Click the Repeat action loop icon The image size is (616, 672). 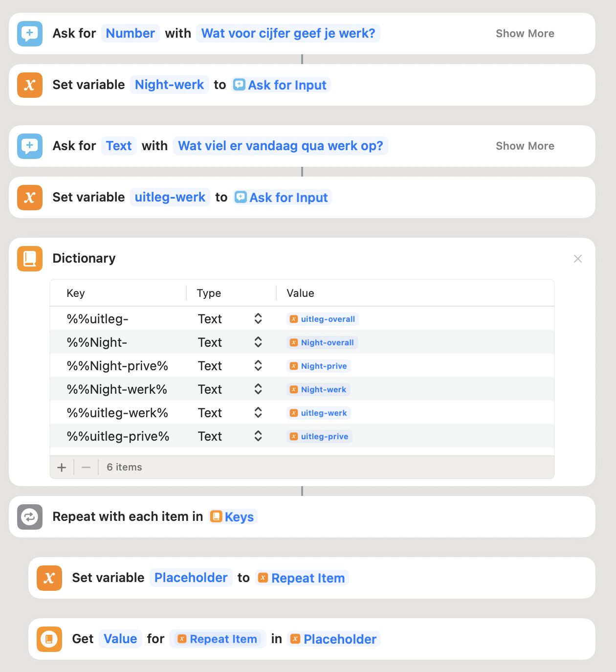pyautogui.click(x=30, y=517)
